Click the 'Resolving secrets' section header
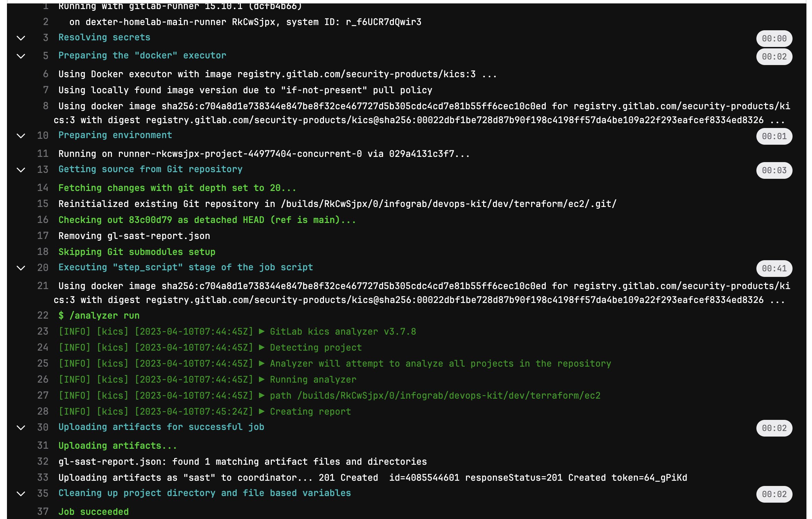This screenshot has height=519, width=812. [x=104, y=37]
